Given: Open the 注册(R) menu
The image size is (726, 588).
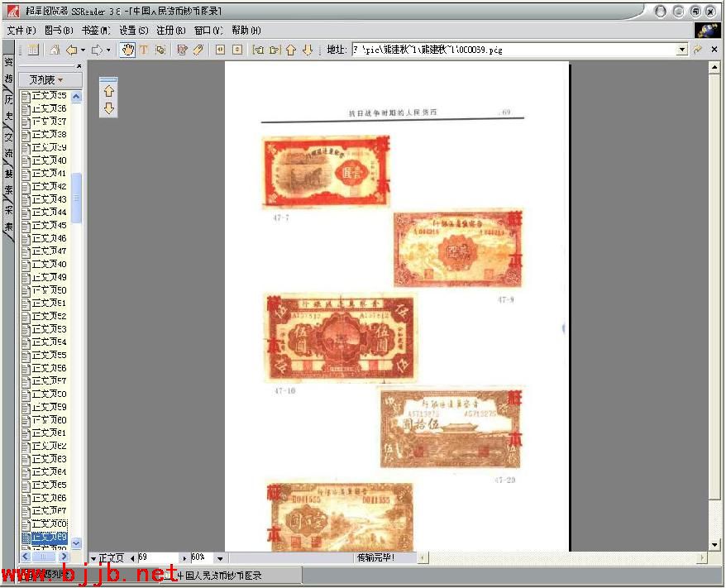Looking at the screenshot, I should point(171,31).
